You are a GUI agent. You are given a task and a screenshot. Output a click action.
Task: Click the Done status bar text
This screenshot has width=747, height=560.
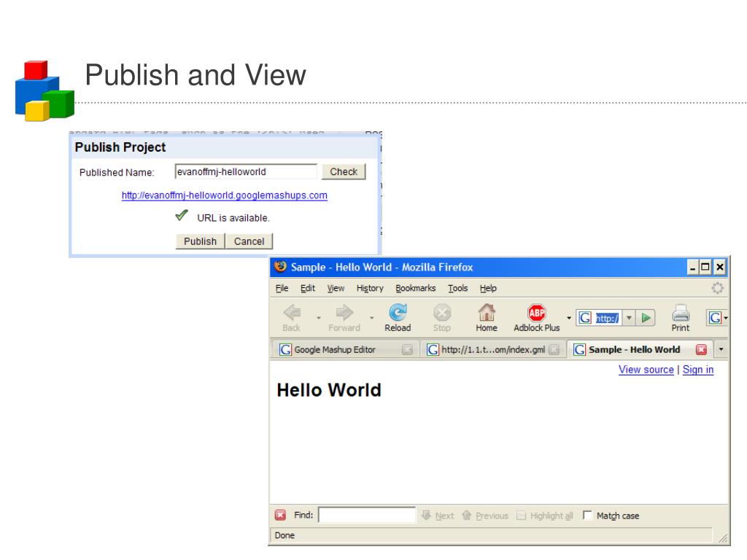pos(285,535)
